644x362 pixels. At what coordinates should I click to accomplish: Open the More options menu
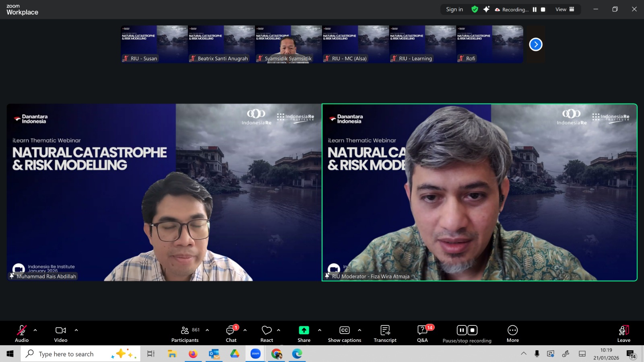tap(512, 334)
